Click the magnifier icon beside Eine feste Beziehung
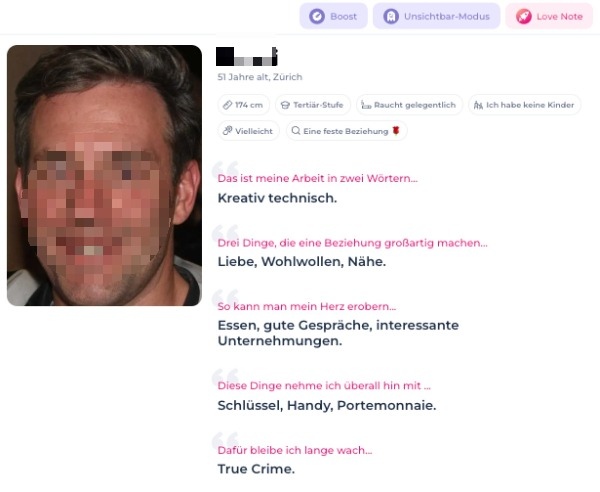 (x=295, y=130)
